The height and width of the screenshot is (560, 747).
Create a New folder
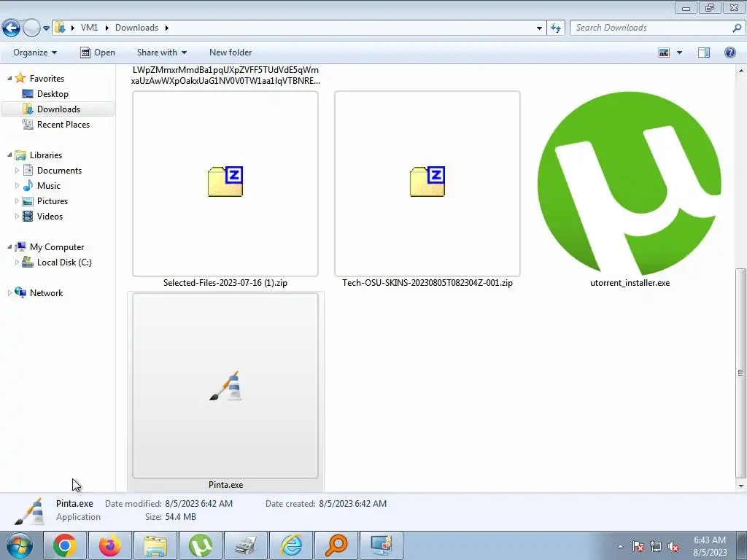(231, 52)
